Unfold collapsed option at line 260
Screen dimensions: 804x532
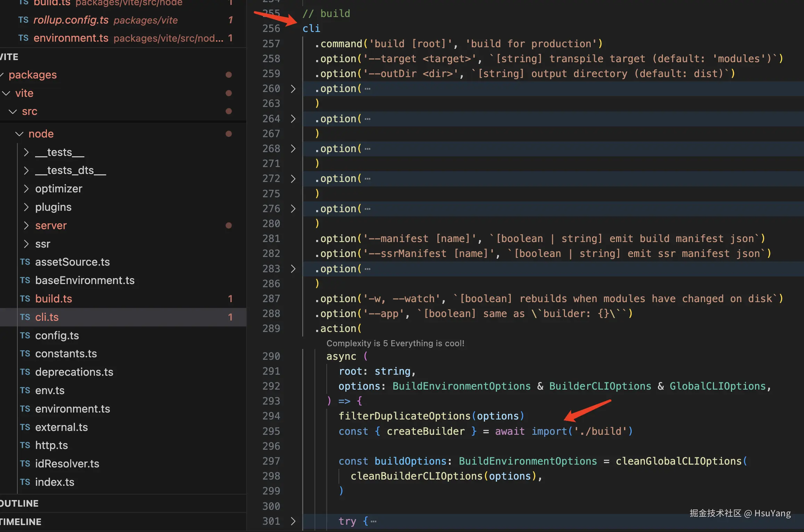pyautogui.click(x=293, y=89)
